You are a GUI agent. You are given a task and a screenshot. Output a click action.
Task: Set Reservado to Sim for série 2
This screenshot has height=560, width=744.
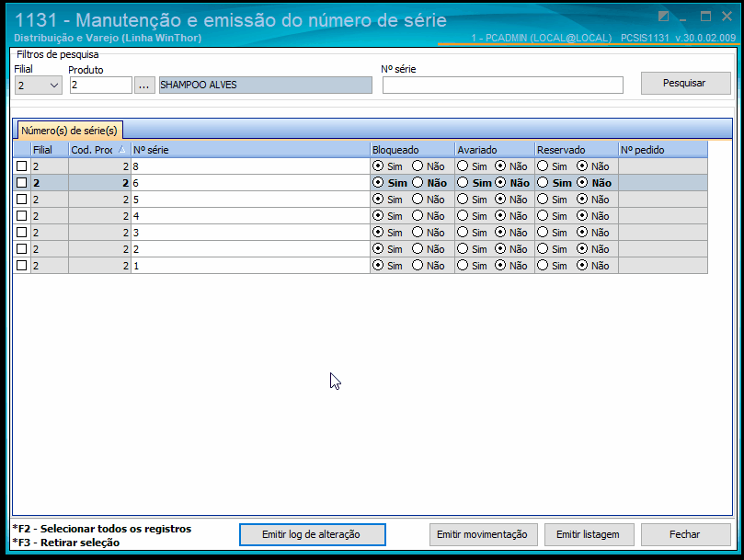[x=543, y=249]
